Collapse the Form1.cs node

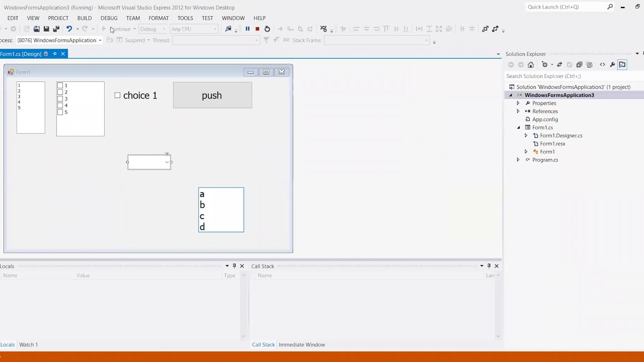(518, 128)
